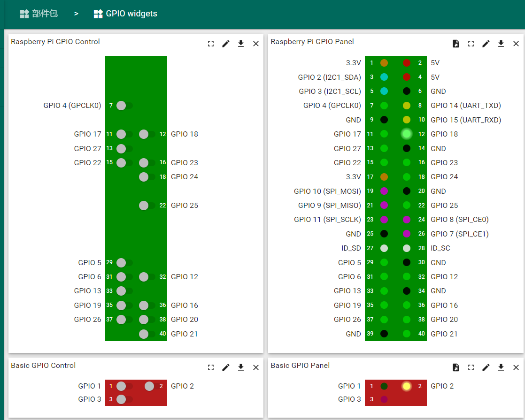Toggle GPIO 5 switch on pin 29

coord(124,262)
